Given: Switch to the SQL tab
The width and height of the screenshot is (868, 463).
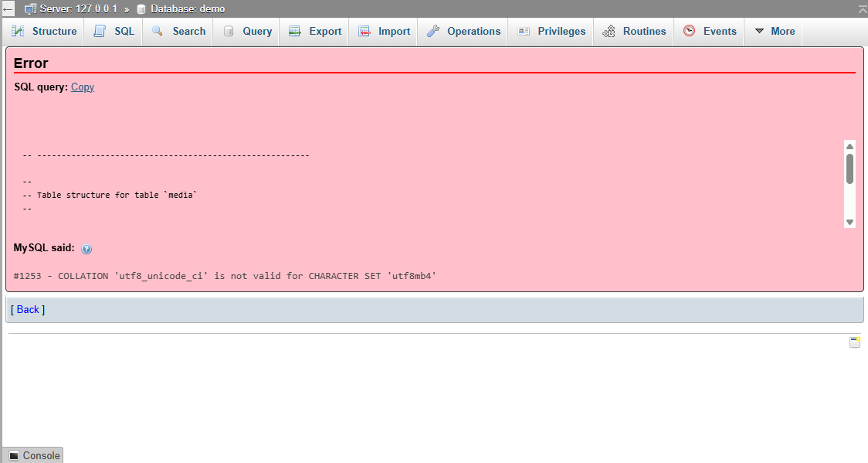Looking at the screenshot, I should [114, 32].
